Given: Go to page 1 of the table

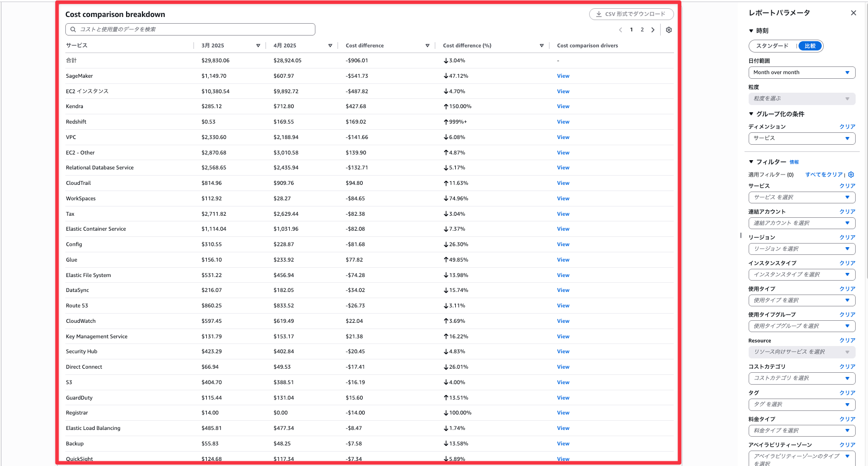Looking at the screenshot, I should tap(631, 30).
